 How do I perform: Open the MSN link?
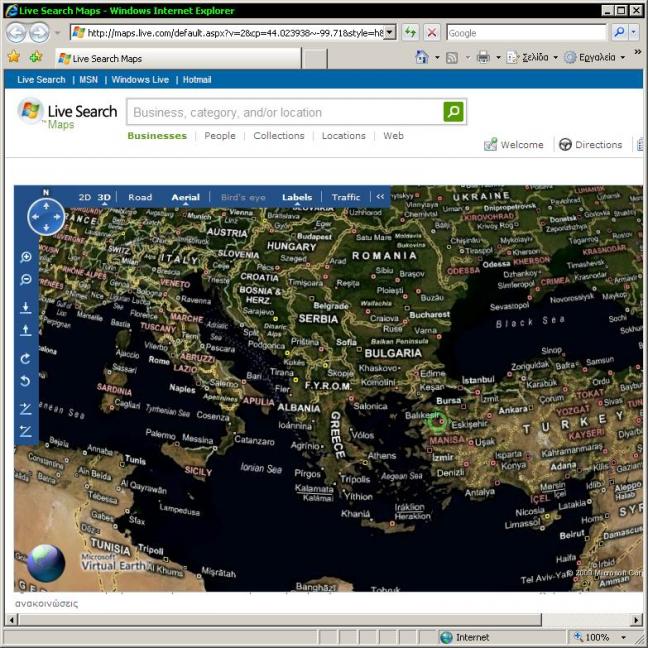coord(88,80)
